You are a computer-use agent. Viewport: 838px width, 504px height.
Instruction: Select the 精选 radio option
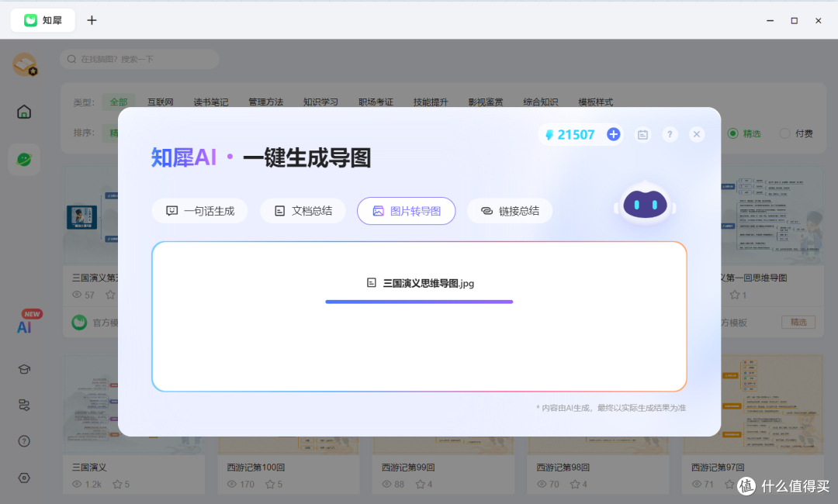744,133
